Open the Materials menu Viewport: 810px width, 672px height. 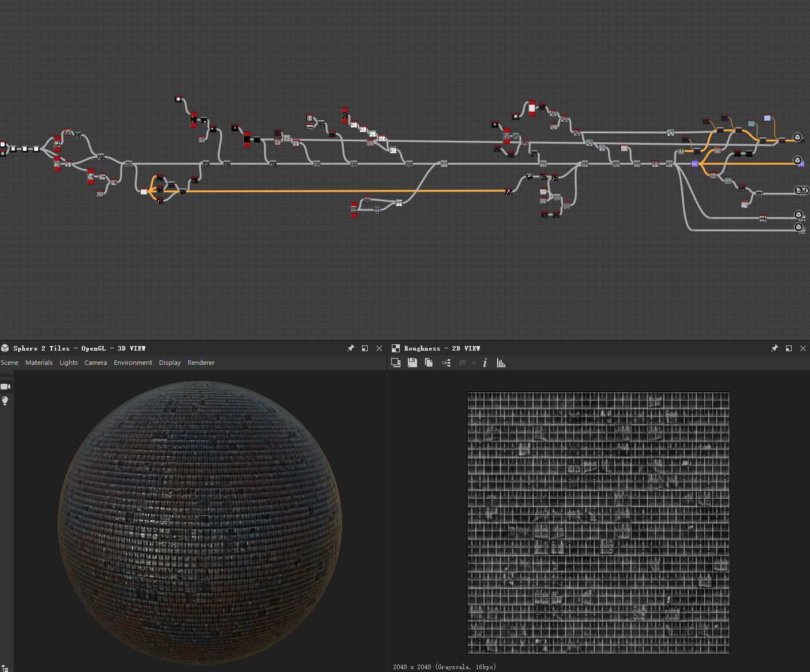pos(39,363)
